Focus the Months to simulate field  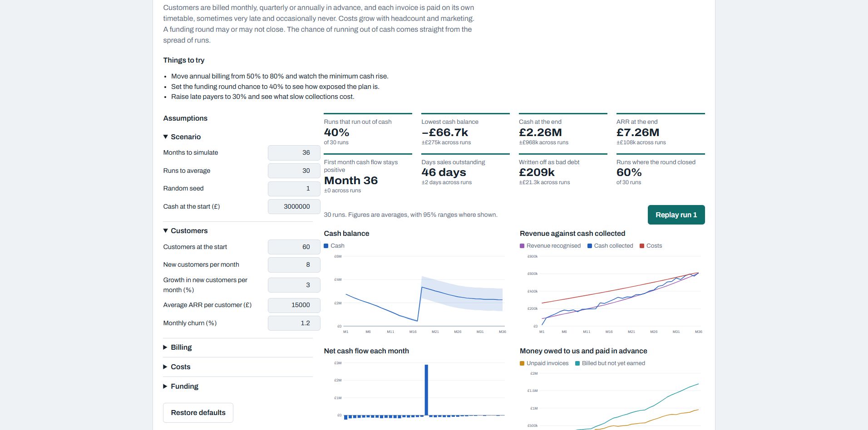[294, 152]
